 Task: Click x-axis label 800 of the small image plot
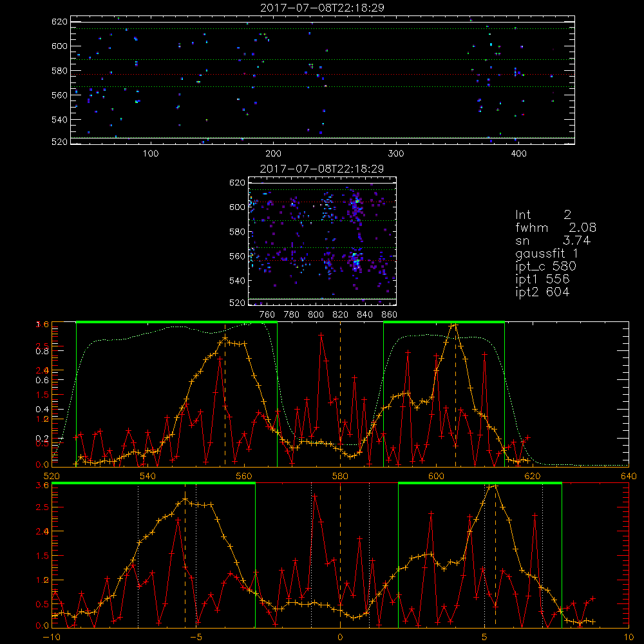click(x=316, y=315)
